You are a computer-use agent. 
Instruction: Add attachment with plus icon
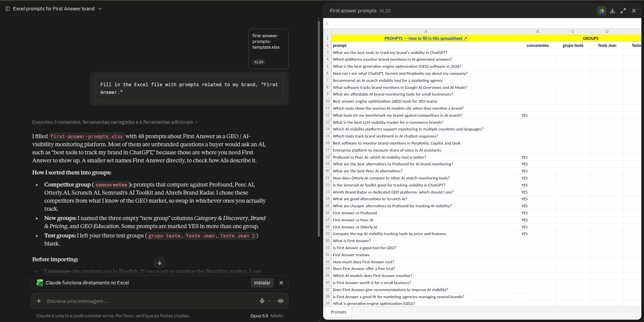point(39,301)
